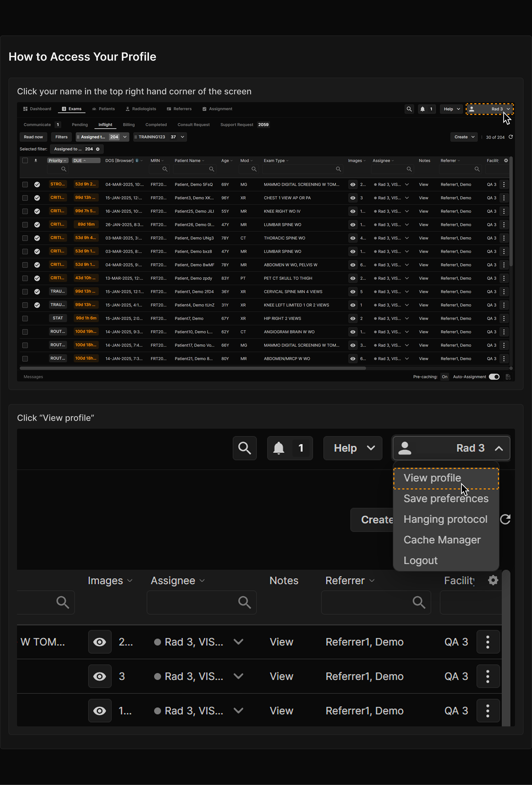The width and height of the screenshot is (532, 785).
Task: Open the Pending exams sub-tab
Action: [80, 125]
